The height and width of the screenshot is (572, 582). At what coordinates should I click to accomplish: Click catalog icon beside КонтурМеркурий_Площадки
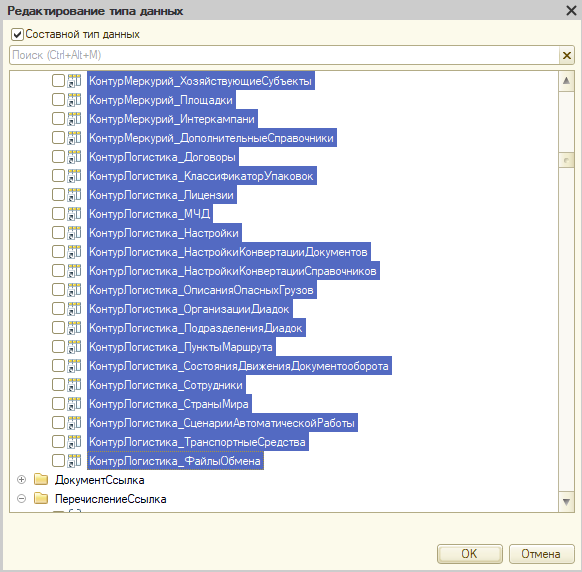click(74, 100)
